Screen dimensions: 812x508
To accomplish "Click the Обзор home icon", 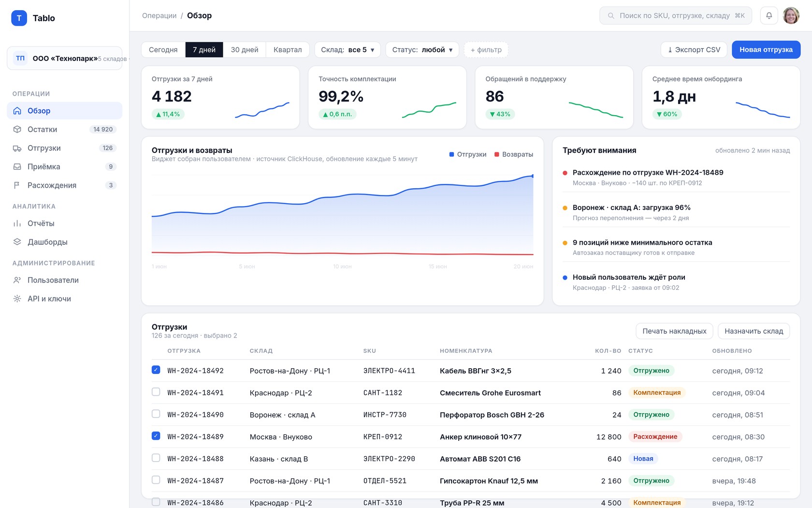I will pyautogui.click(x=17, y=111).
